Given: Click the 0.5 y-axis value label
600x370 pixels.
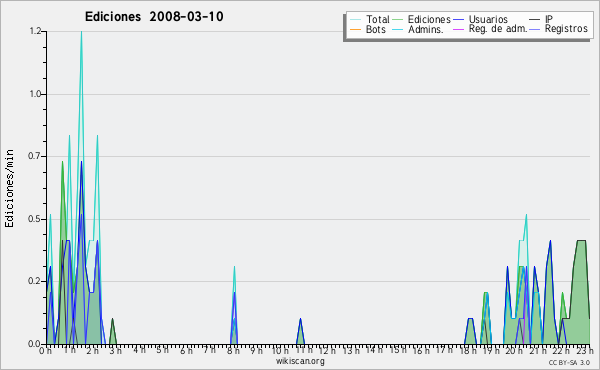Looking at the screenshot, I should click(x=35, y=219).
